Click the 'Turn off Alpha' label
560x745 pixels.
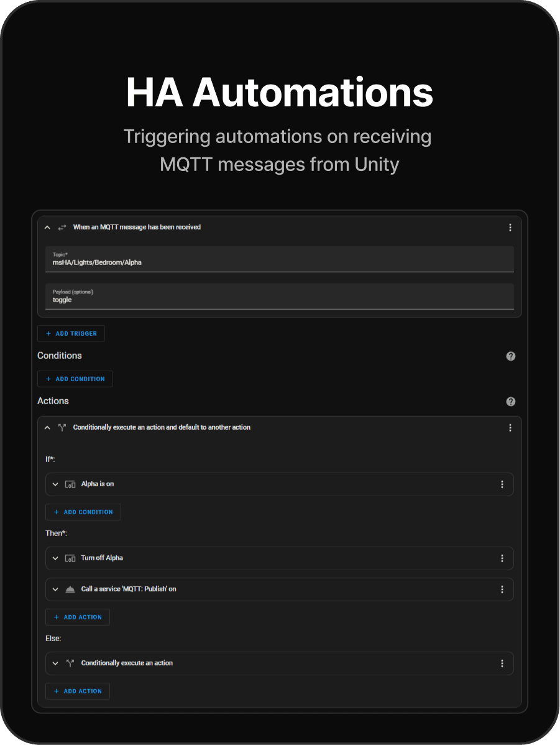(x=102, y=558)
